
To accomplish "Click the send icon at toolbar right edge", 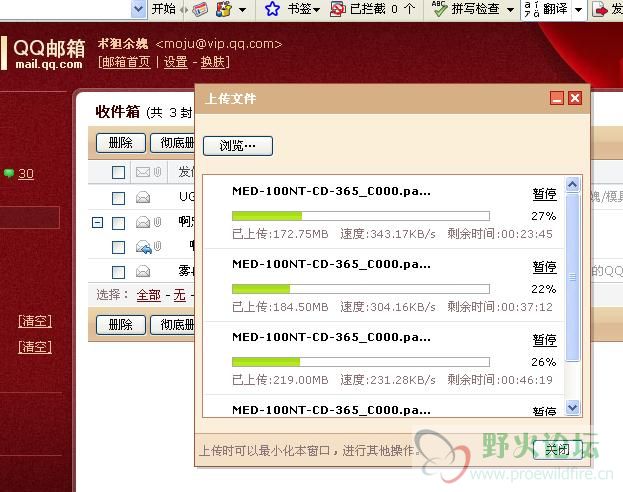I will click(600, 9).
